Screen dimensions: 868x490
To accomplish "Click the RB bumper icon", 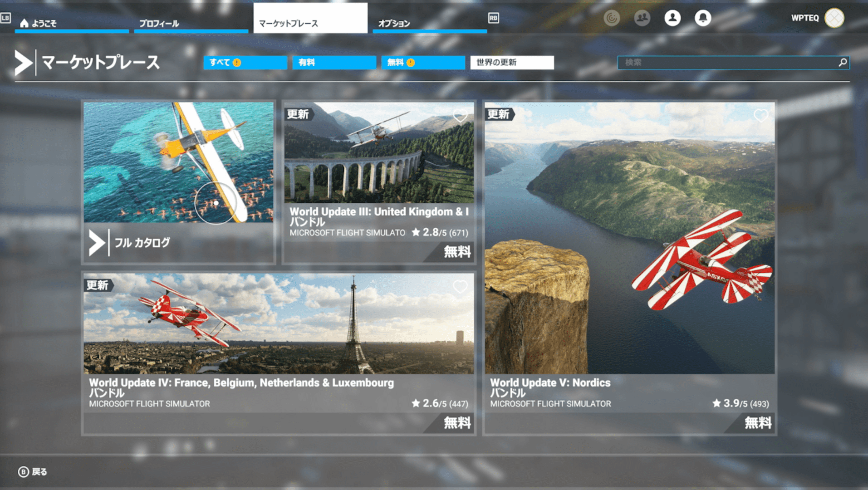I will coord(493,18).
